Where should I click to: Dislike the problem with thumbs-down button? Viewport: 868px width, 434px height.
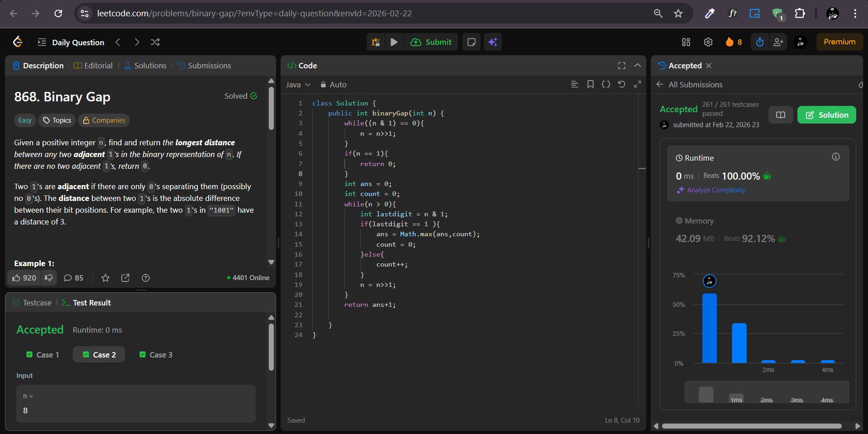[49, 278]
